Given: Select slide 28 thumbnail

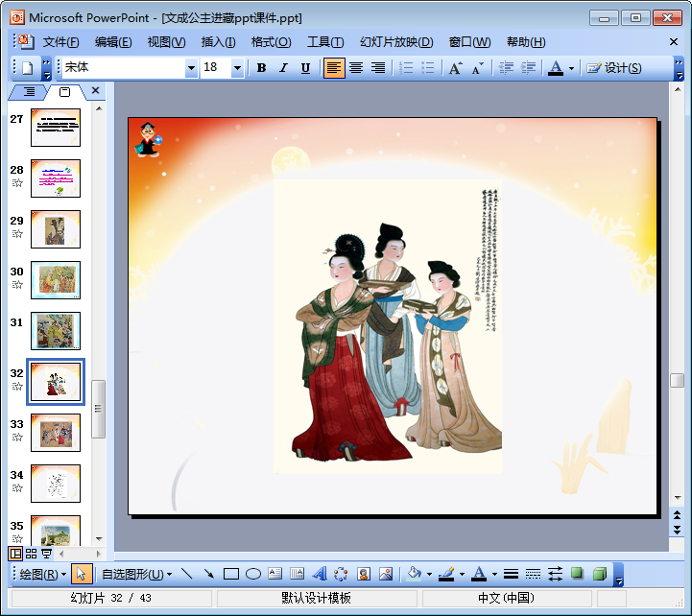Looking at the screenshot, I should 56,178.
